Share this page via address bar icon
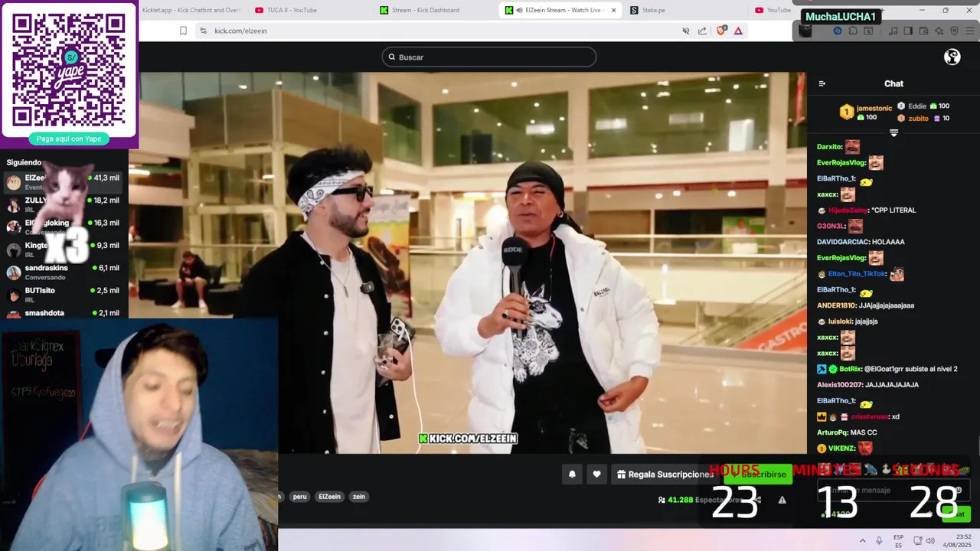 (702, 31)
